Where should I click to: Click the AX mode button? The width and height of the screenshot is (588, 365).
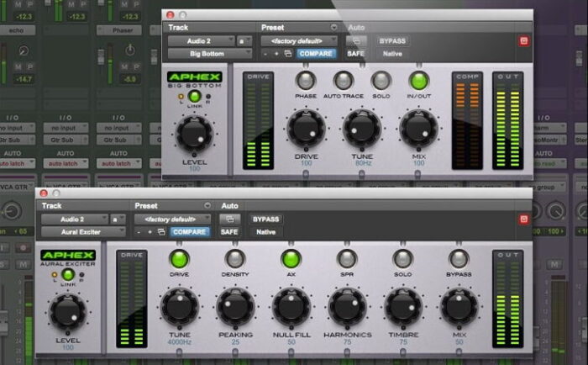point(291,258)
